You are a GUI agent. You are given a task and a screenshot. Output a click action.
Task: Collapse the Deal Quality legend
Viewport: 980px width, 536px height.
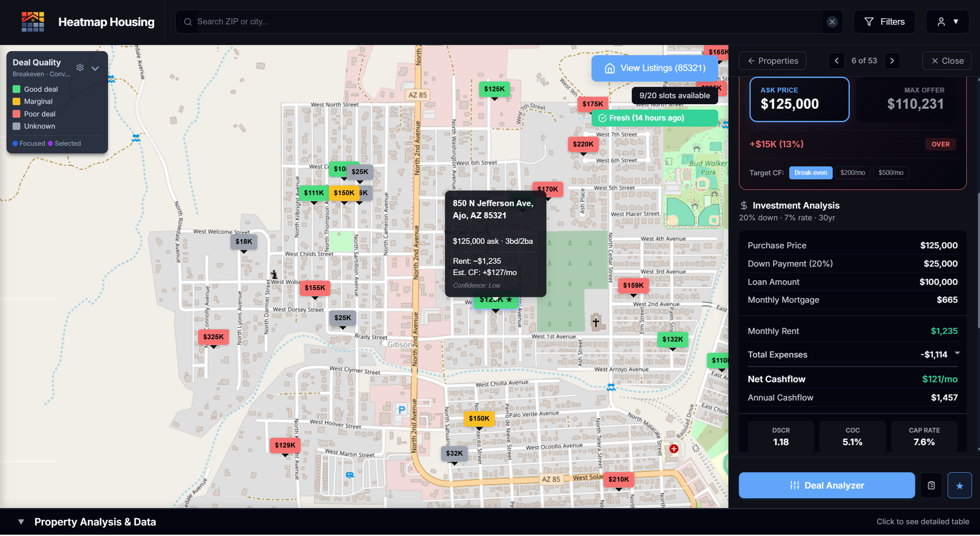tap(95, 68)
